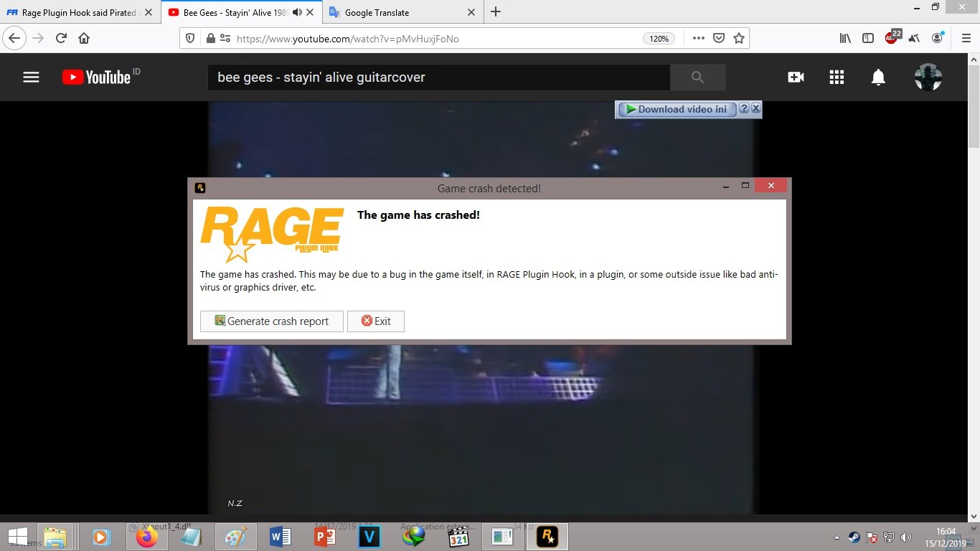The height and width of the screenshot is (551, 980).
Task: Go forward one page in Firefox
Action: [38, 39]
